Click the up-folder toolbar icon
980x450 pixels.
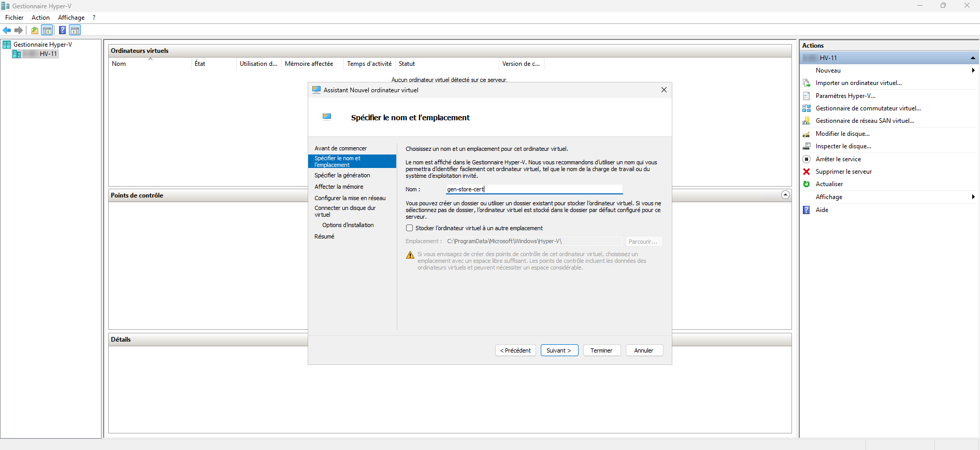pyautogui.click(x=34, y=30)
